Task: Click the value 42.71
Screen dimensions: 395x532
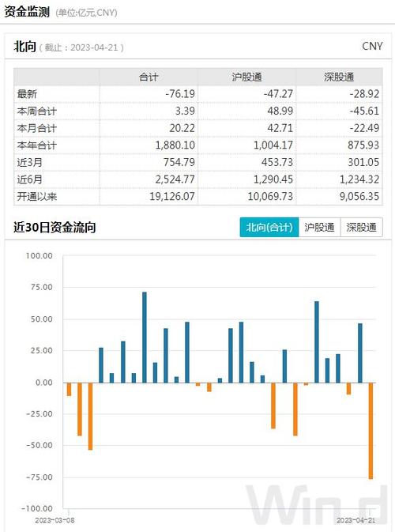Action: coord(280,128)
